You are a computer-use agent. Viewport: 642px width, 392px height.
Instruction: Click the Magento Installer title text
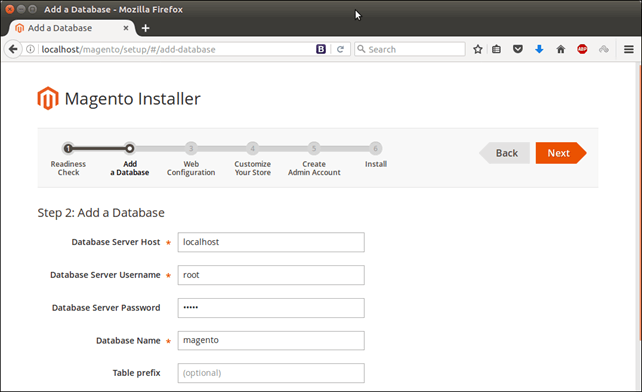coord(133,99)
